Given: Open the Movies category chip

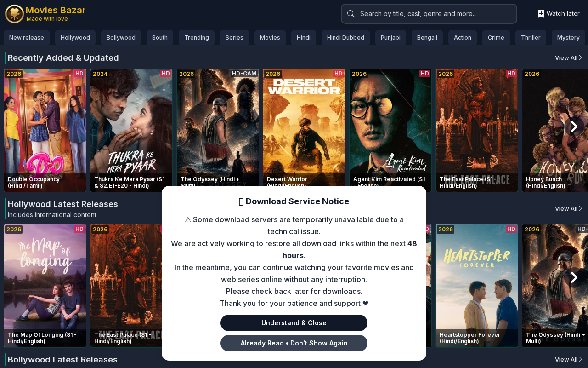Looking at the screenshot, I should point(270,38).
